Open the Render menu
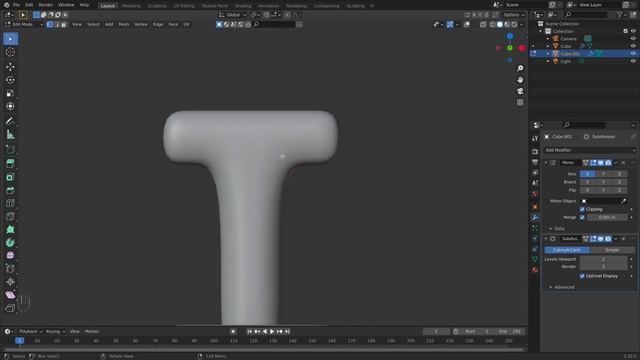Screen dimensions: 640x360 coord(46,5)
